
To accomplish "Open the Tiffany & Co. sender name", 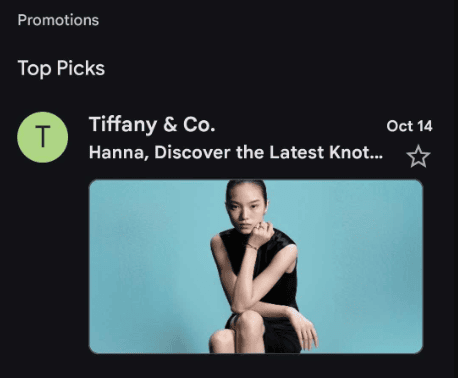I will (x=152, y=125).
